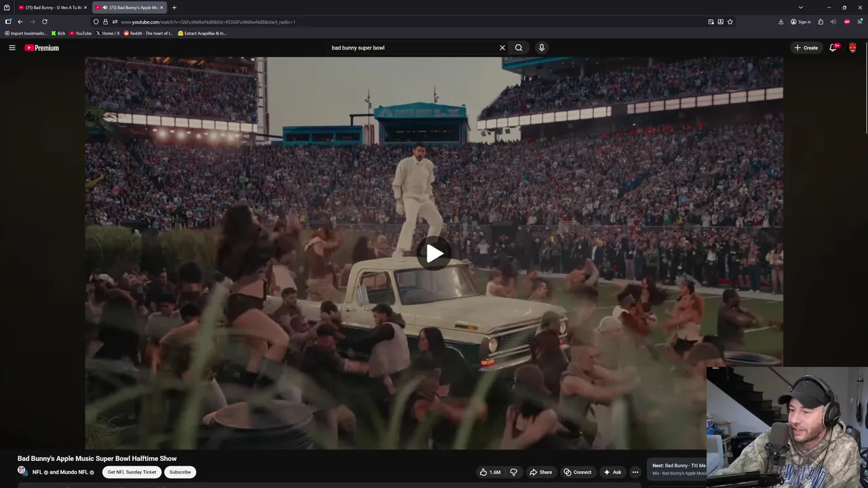Open the Create button

pos(806,47)
